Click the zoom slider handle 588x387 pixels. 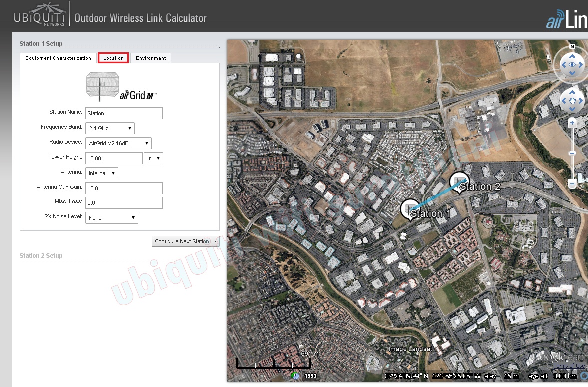pyautogui.click(x=572, y=153)
